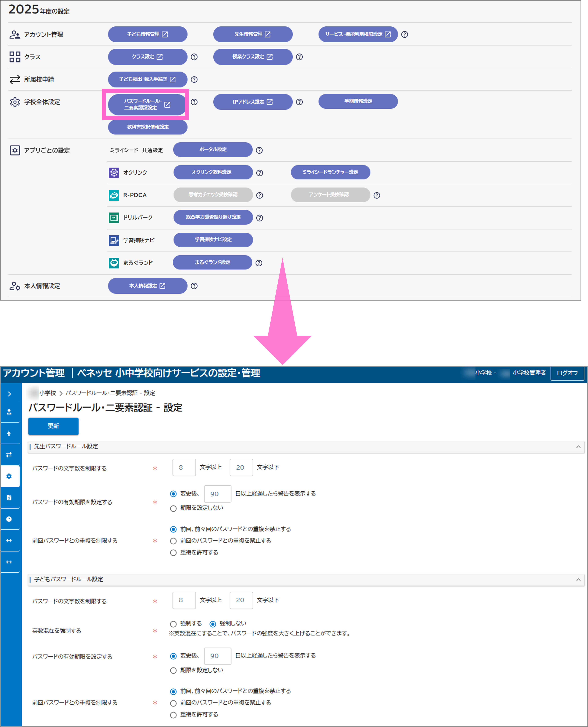This screenshot has width=588, height=727.
Task: Click the sidebar teacher person icon
Action: [x=9, y=412]
